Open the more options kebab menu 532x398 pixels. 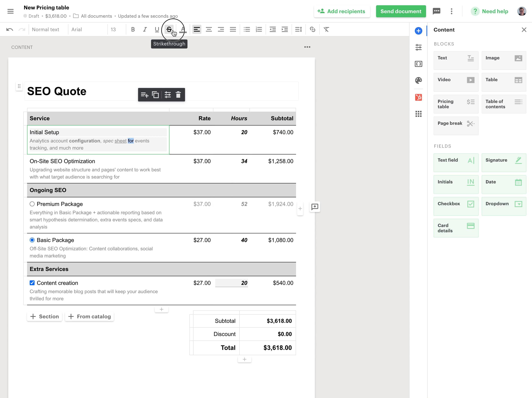(x=451, y=11)
